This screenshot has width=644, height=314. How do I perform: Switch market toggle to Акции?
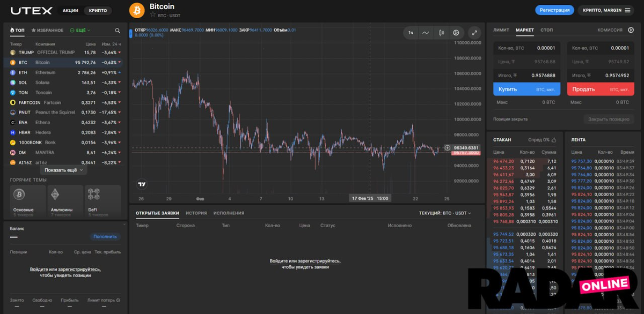click(70, 10)
